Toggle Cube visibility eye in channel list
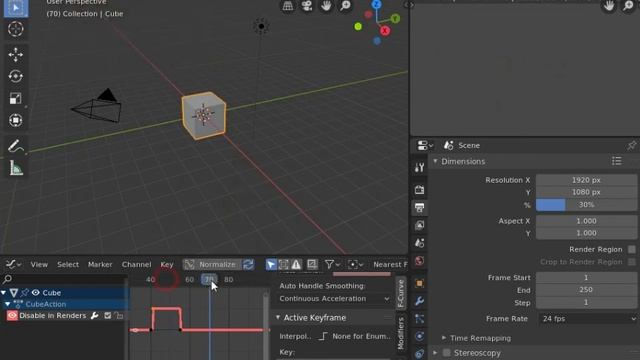640x360 pixels. tap(36, 293)
